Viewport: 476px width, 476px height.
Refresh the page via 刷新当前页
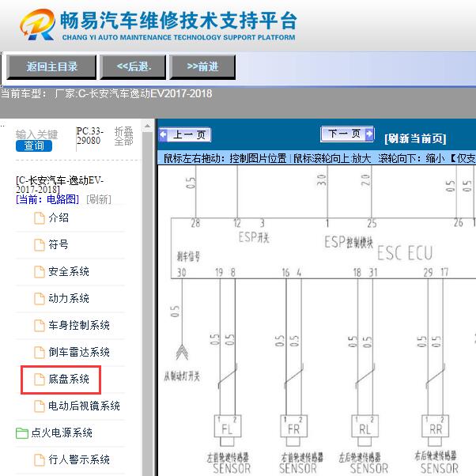point(415,138)
